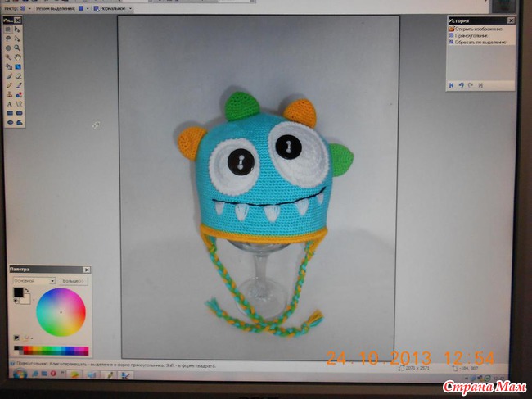Screen dimensions: 532x399
Task: Click the Больше >> button in palette
Action: [74, 280]
